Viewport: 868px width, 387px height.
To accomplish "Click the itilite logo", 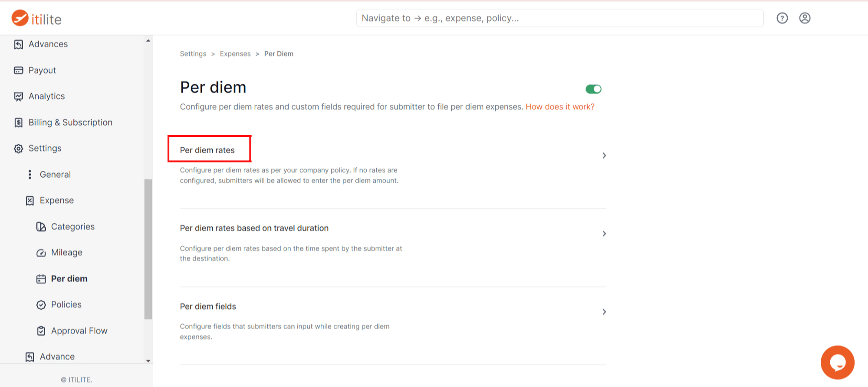I will click(x=36, y=19).
